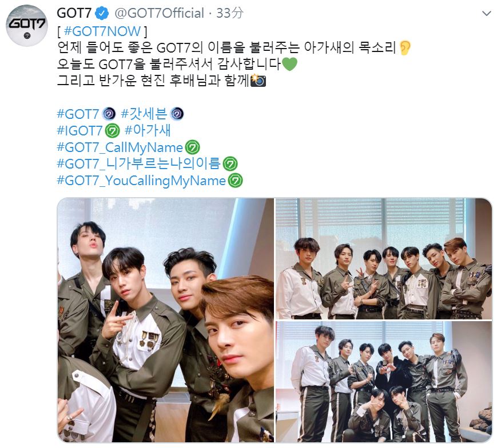The image size is (501, 448).
Task: Click the #GOT7_YouCallingMyName hashtag
Action: tap(141, 181)
